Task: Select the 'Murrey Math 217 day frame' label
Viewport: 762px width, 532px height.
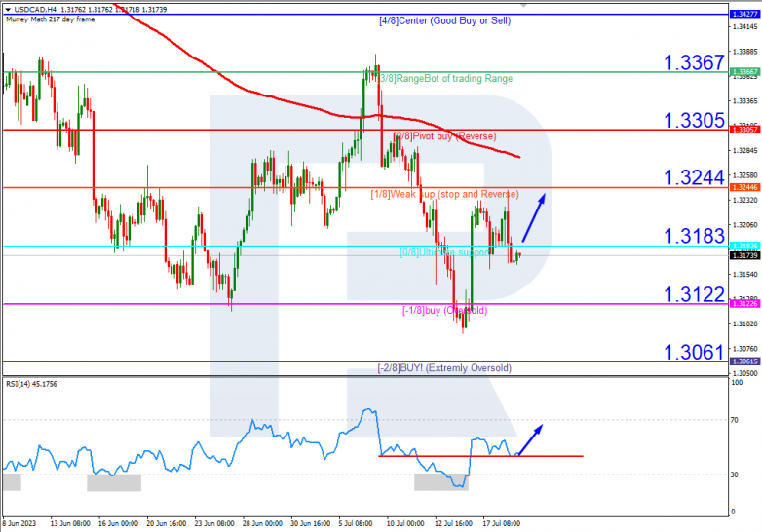Action: pyautogui.click(x=50, y=19)
